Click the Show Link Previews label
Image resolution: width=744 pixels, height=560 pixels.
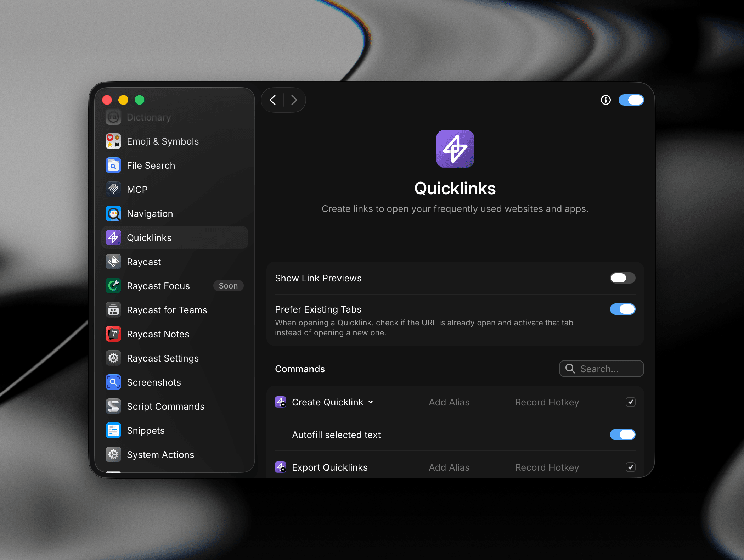coord(318,278)
